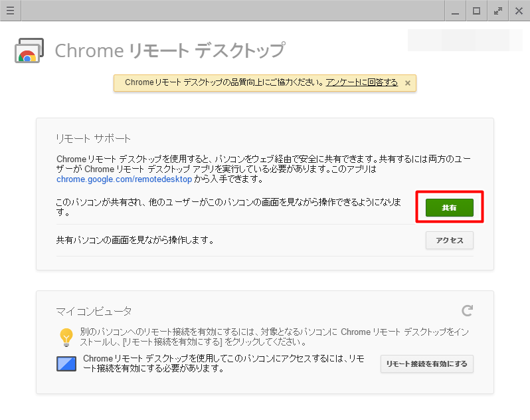Open the アンケートに回答する survey link

(362, 82)
